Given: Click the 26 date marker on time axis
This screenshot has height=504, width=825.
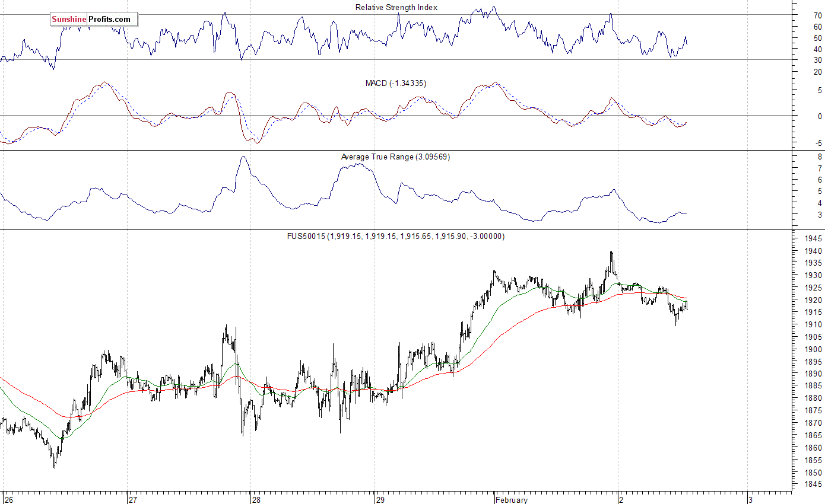Looking at the screenshot, I should point(8,500).
